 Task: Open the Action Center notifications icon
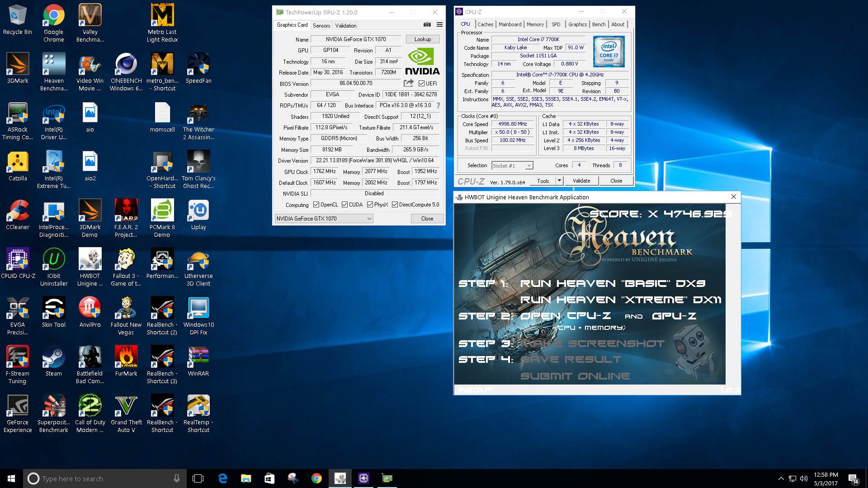pos(854,479)
